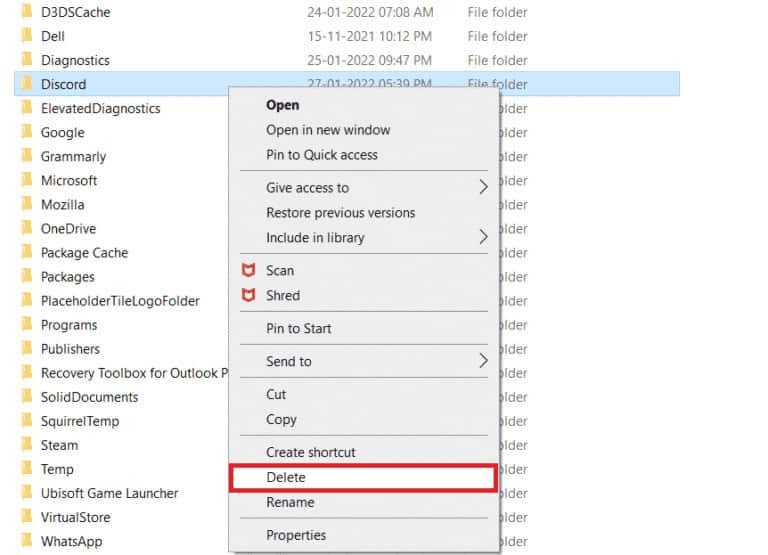Click the Send to label

coord(289,362)
